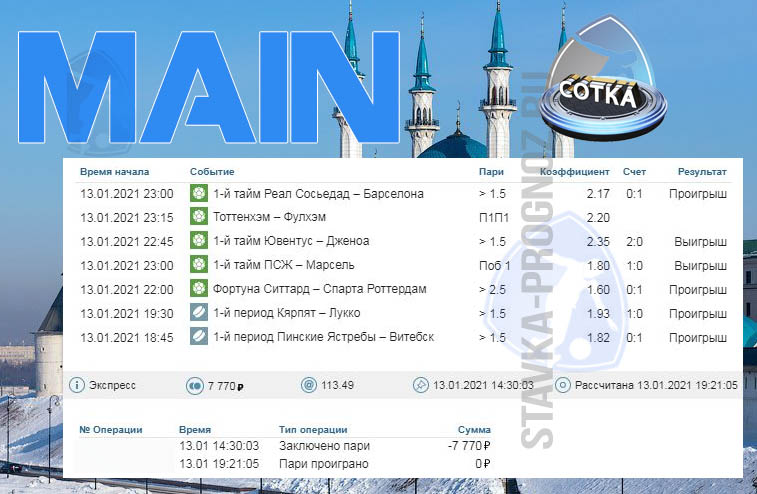Click the operation time 13.01 19:21:05
The height and width of the screenshot is (494, 757).
point(219,464)
